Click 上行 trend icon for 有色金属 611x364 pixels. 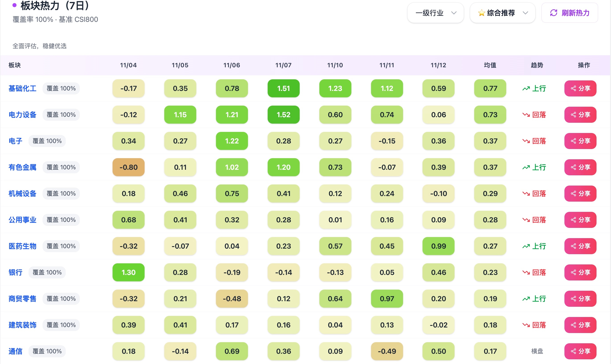526,168
